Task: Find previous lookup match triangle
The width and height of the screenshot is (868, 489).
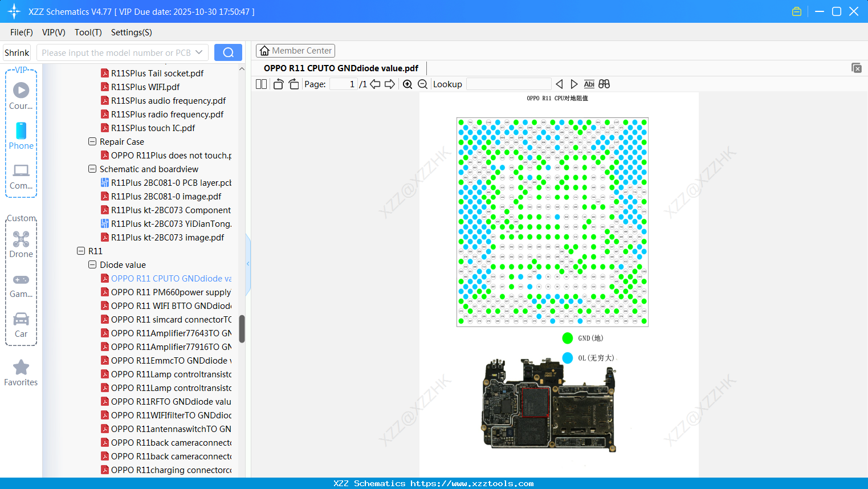Action: [559, 84]
